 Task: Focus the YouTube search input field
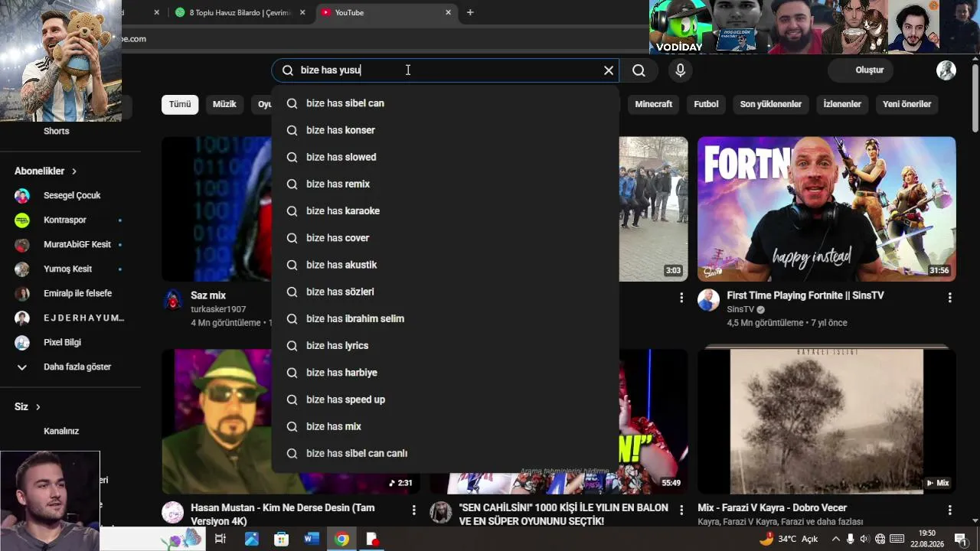446,70
